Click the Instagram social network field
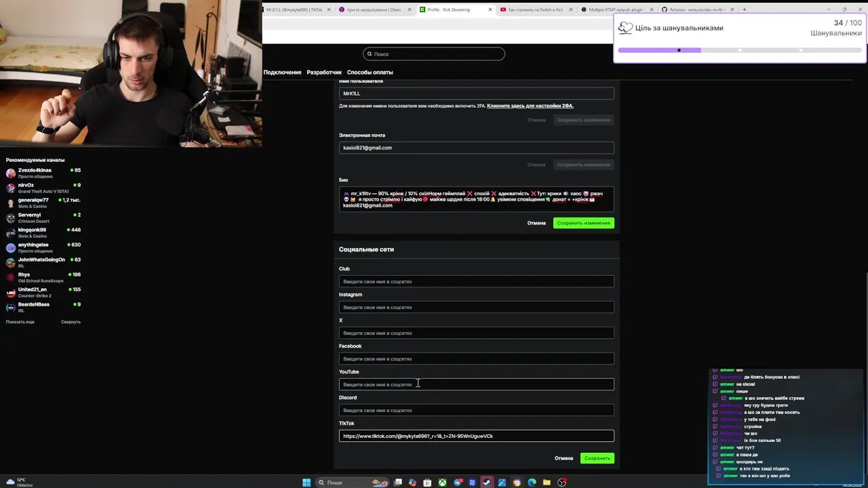 (477, 307)
